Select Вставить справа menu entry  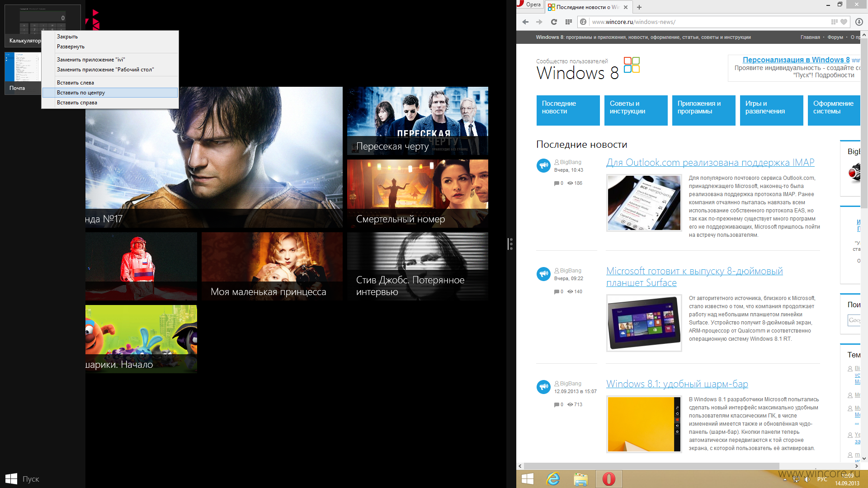110,103
